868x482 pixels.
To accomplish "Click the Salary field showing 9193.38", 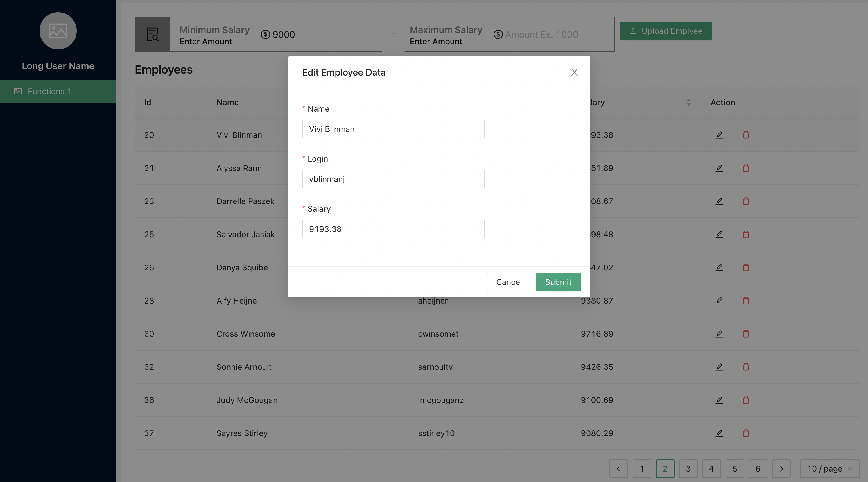I will 393,229.
